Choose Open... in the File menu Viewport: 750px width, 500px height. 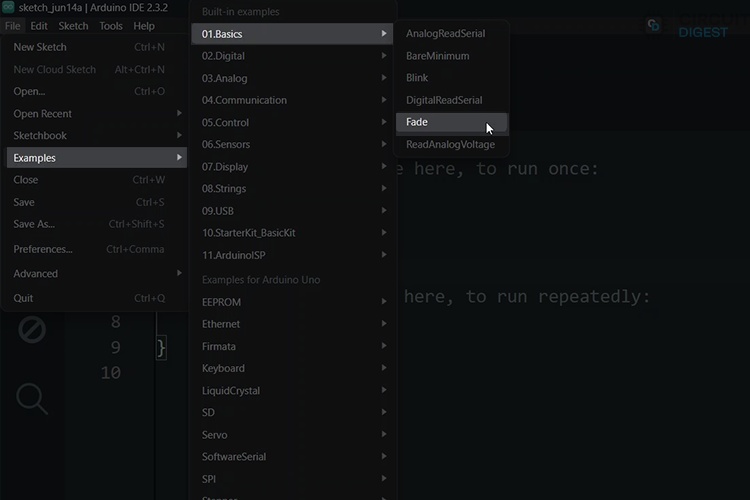point(96,91)
